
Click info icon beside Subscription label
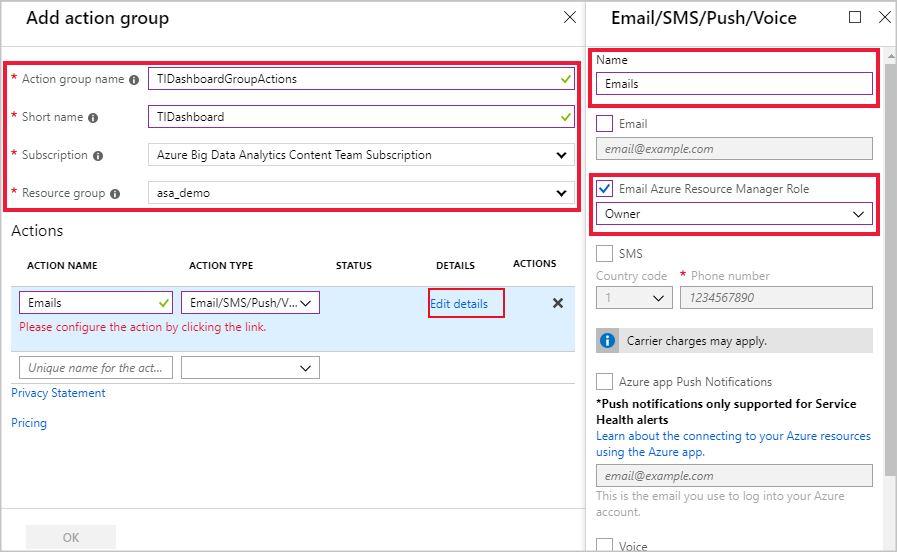(98, 156)
